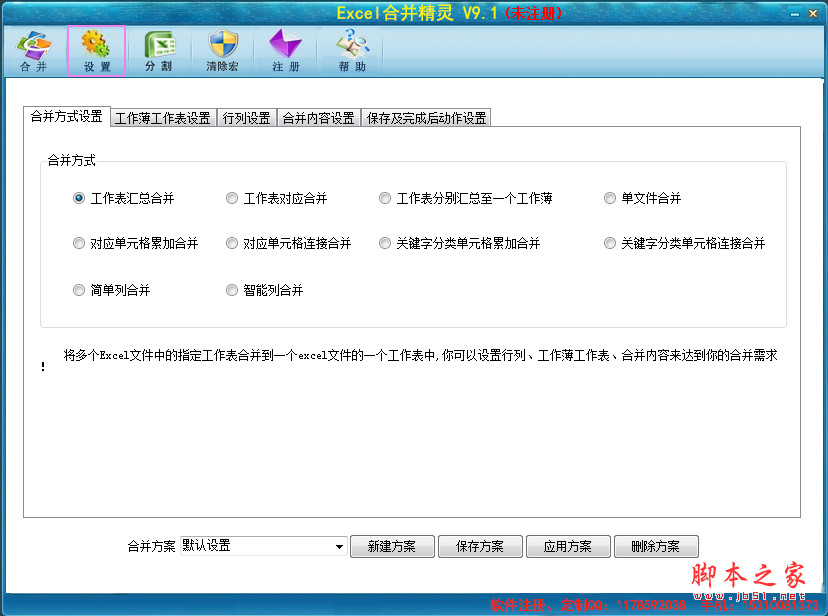Click the 保存方案 button
The width and height of the screenshot is (828, 616).
[x=480, y=546]
